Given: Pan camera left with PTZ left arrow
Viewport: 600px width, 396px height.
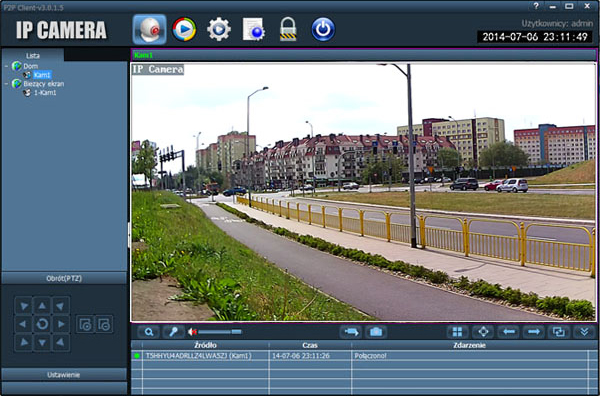Looking at the screenshot, I should tap(23, 324).
